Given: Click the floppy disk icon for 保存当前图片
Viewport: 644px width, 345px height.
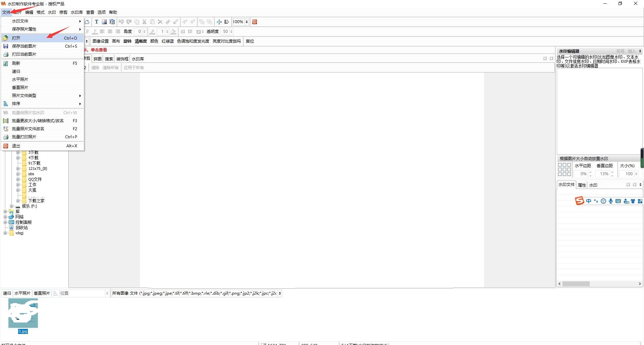Looking at the screenshot, I should 6,46.
